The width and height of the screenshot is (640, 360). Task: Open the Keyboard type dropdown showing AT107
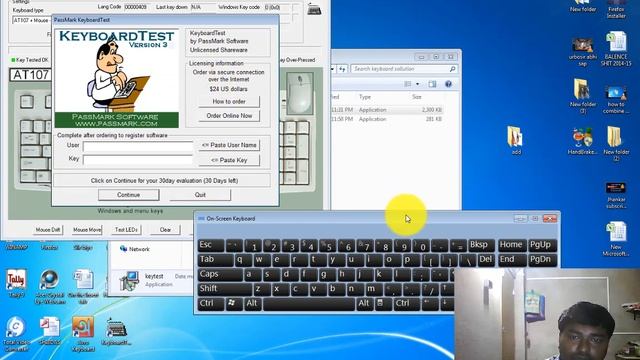[31, 20]
